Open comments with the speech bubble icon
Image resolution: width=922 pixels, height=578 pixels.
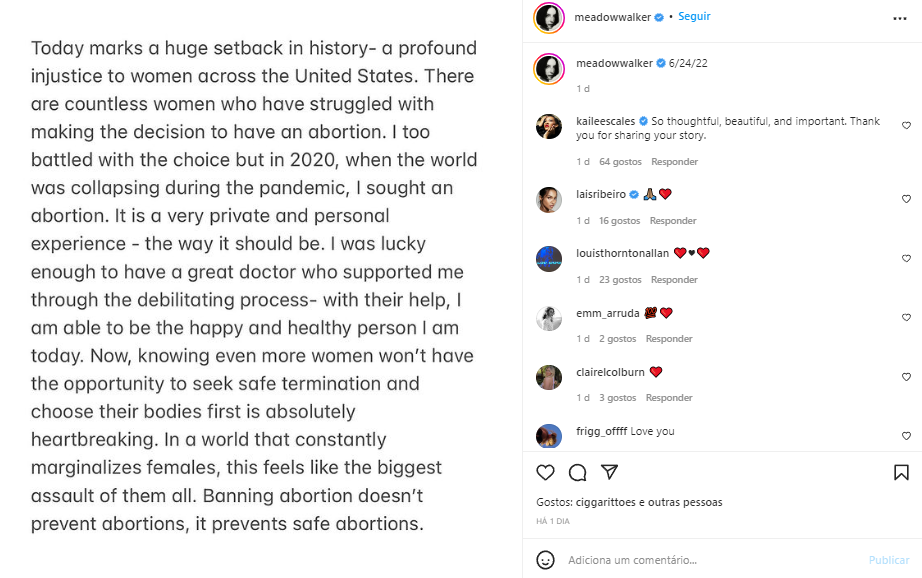(x=577, y=472)
